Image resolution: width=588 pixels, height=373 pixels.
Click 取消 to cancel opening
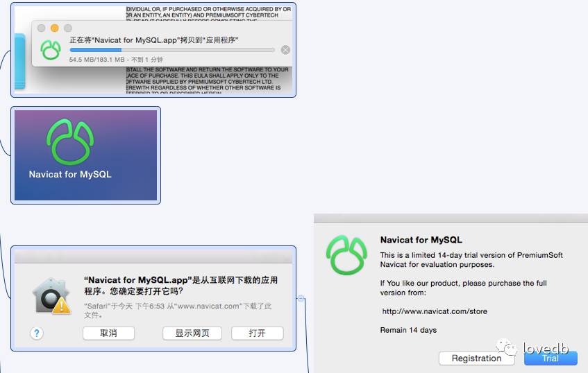click(x=108, y=333)
